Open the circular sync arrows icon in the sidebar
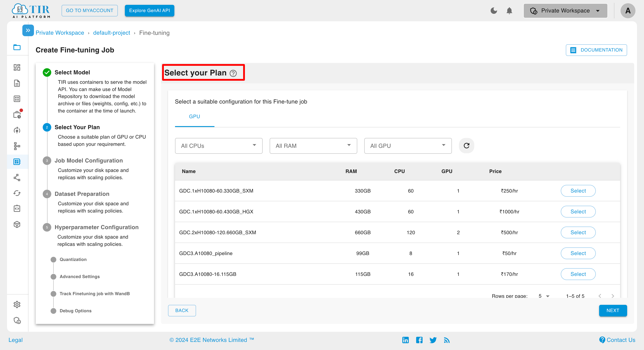644x350 pixels. pos(17,193)
